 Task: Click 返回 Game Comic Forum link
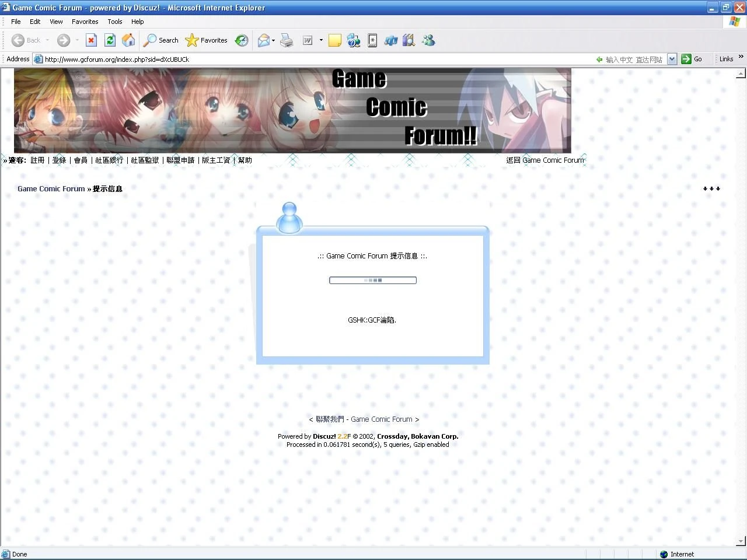pyautogui.click(x=545, y=160)
